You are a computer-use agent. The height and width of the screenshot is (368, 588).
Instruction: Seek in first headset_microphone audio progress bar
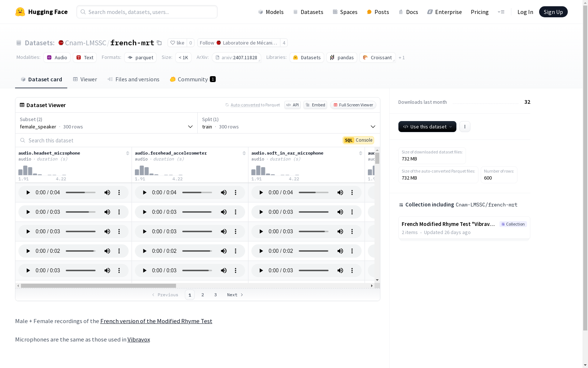pyautogui.click(x=80, y=192)
